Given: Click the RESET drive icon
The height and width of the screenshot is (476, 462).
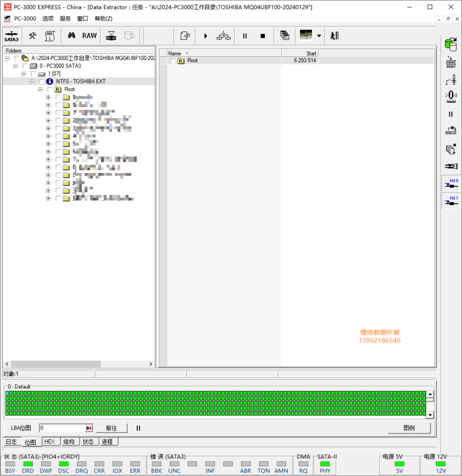Looking at the screenshot, I should pos(451,62).
